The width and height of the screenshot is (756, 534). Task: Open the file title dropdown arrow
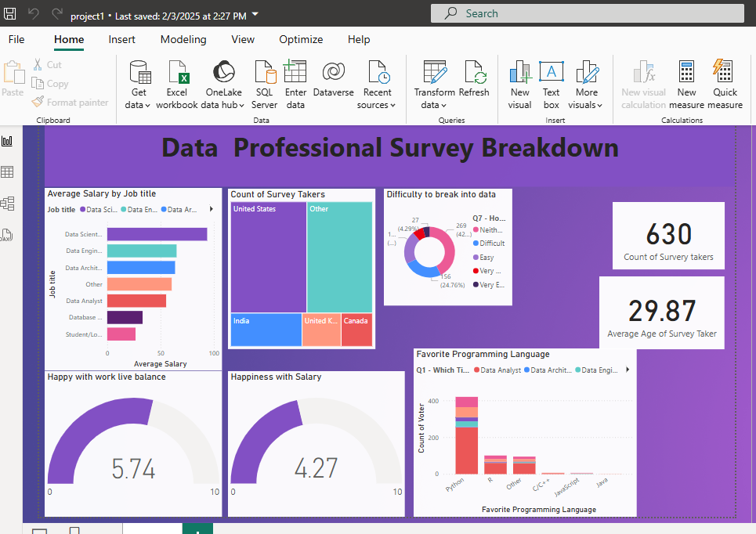click(x=255, y=15)
